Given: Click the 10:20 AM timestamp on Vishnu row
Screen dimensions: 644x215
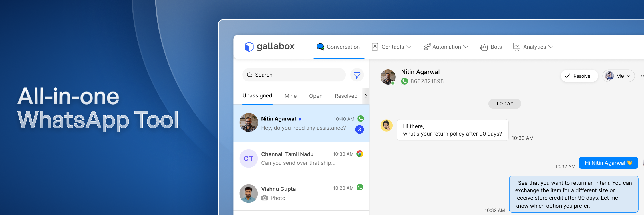Looking at the screenshot, I should click(343, 188).
